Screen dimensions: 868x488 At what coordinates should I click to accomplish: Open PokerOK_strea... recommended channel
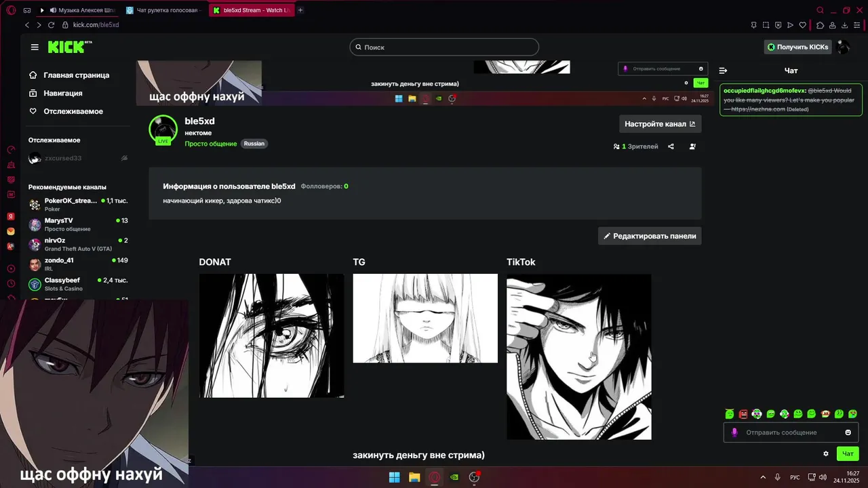tap(78, 205)
